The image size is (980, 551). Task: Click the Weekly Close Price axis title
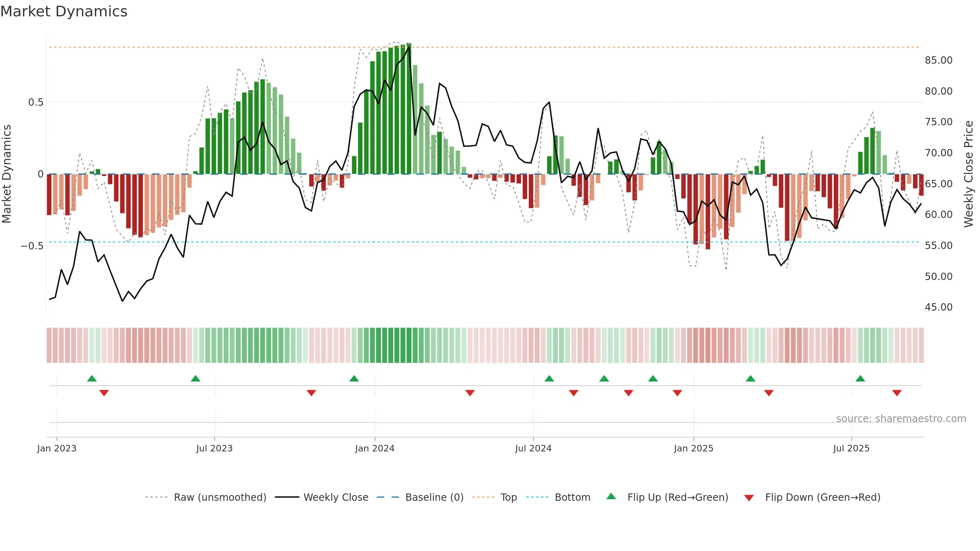(x=969, y=174)
